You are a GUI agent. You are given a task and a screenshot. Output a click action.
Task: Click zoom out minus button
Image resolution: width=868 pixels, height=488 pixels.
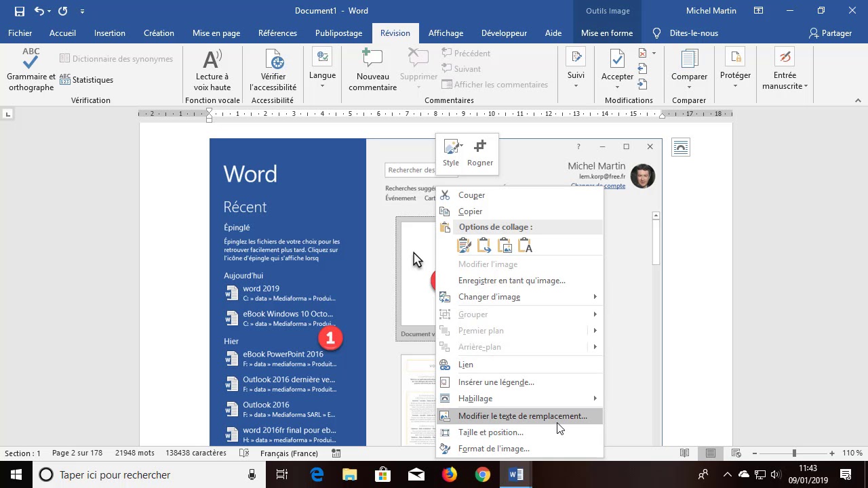pos(755,453)
